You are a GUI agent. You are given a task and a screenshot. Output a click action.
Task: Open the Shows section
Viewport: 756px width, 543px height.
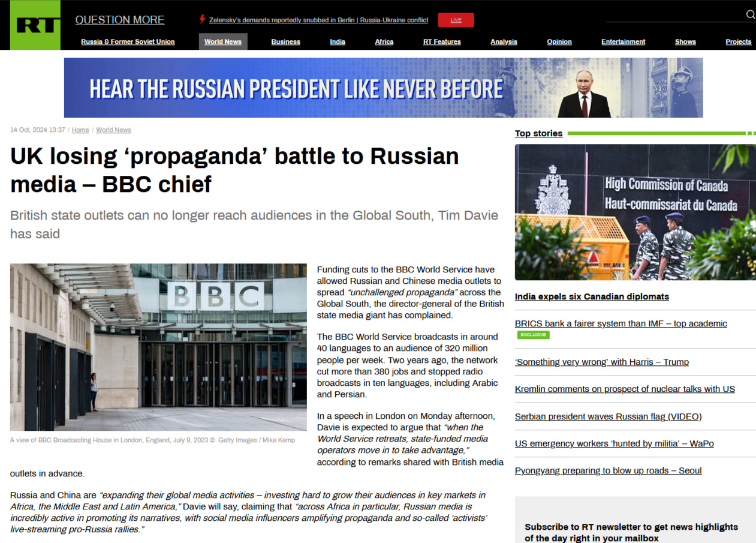click(685, 41)
